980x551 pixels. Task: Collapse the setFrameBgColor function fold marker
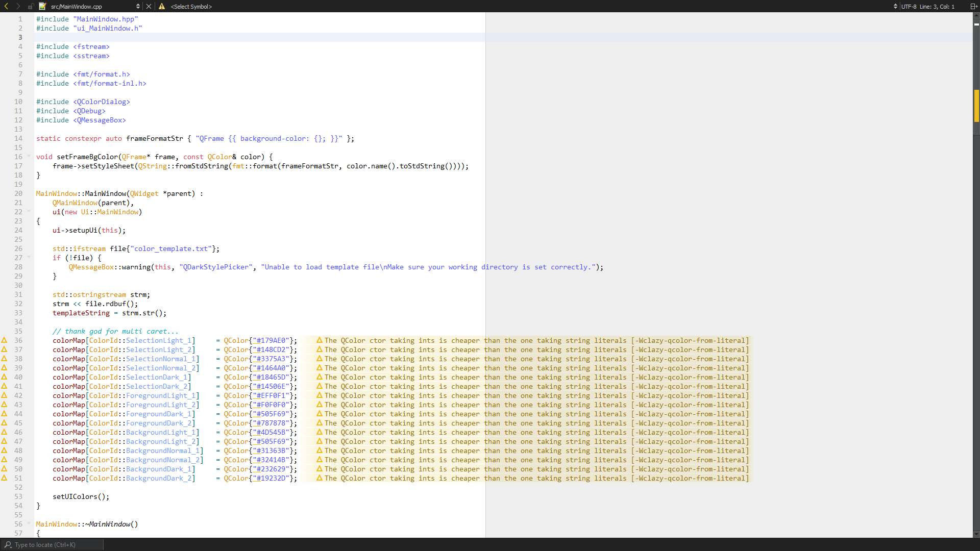29,156
